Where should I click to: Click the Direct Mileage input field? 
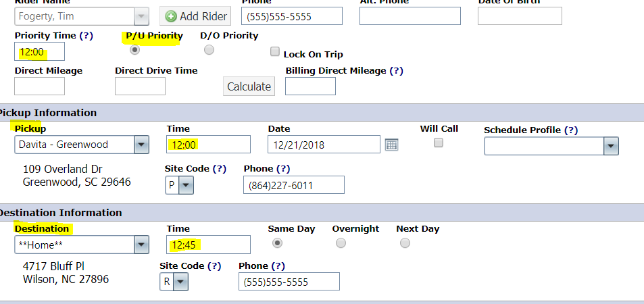click(x=39, y=86)
